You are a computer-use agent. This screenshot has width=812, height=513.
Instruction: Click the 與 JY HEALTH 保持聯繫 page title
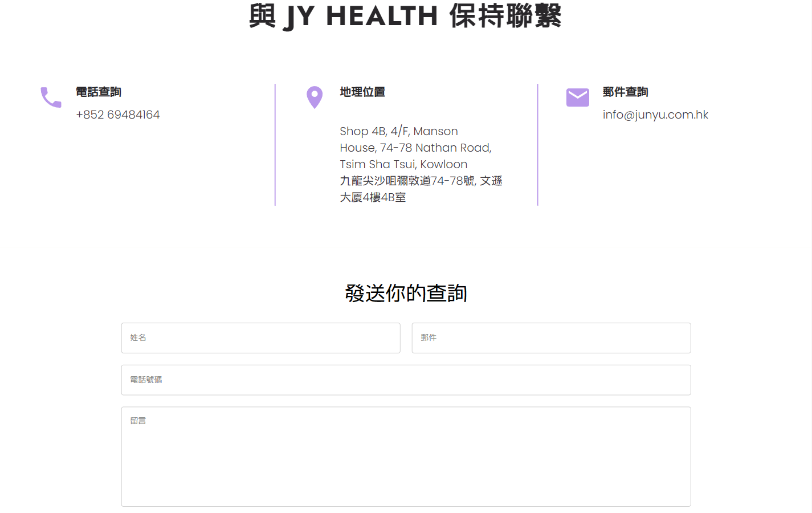[x=406, y=16]
